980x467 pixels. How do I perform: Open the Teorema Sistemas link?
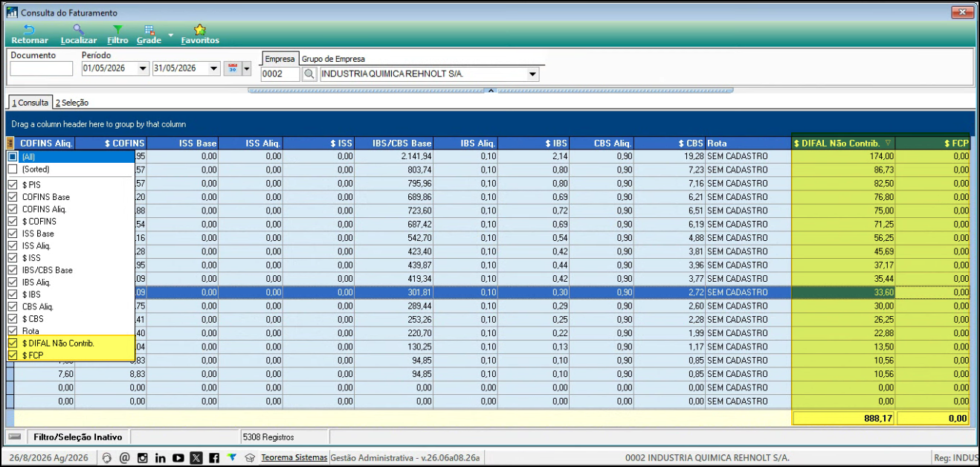pyautogui.click(x=294, y=457)
